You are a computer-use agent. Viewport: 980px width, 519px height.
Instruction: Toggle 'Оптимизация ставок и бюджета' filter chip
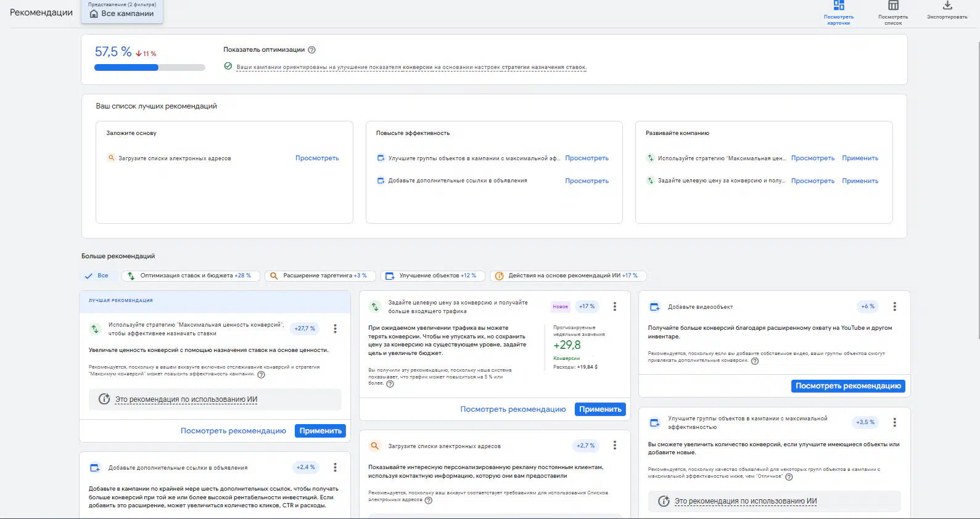point(191,276)
